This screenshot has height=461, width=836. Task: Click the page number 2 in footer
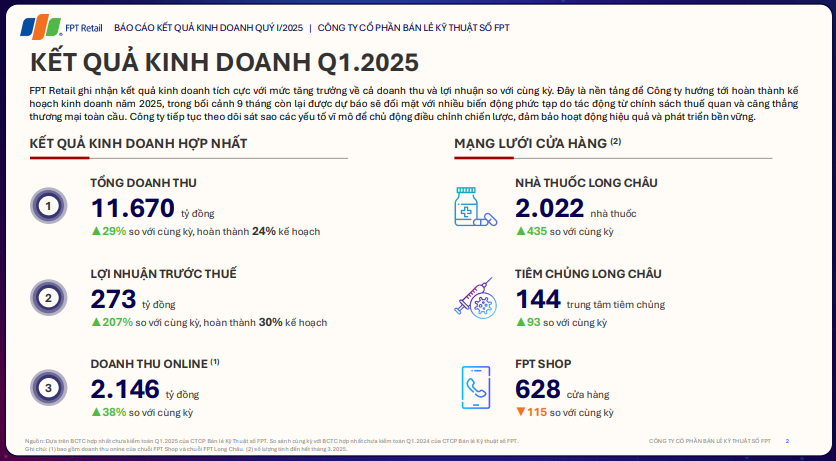tap(787, 441)
